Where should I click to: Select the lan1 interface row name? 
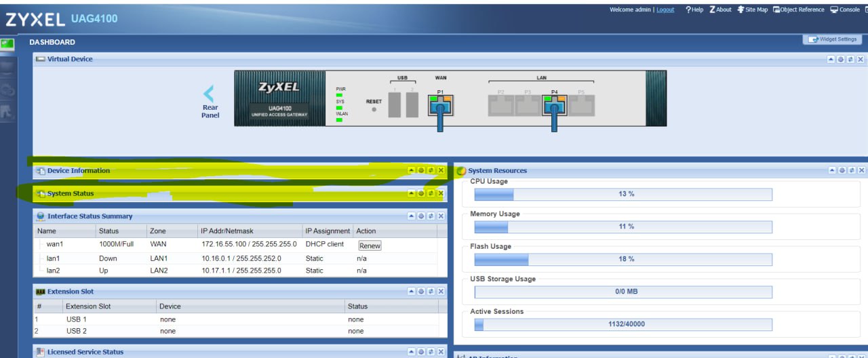point(53,258)
